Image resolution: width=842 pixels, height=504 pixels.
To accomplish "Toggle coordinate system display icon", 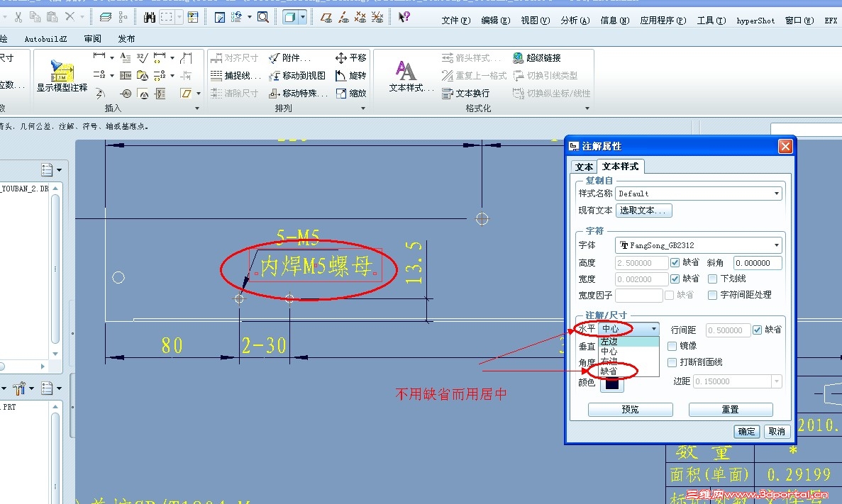I will 377,17.
